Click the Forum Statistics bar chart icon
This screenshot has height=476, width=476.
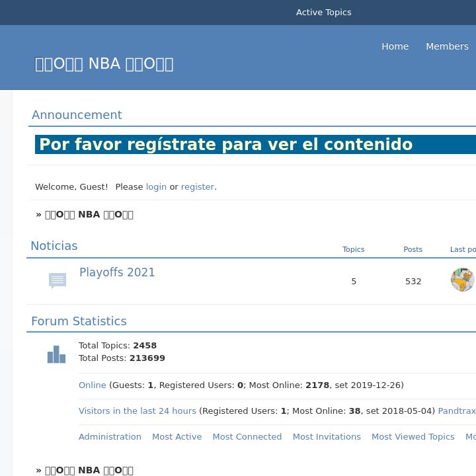point(56,355)
